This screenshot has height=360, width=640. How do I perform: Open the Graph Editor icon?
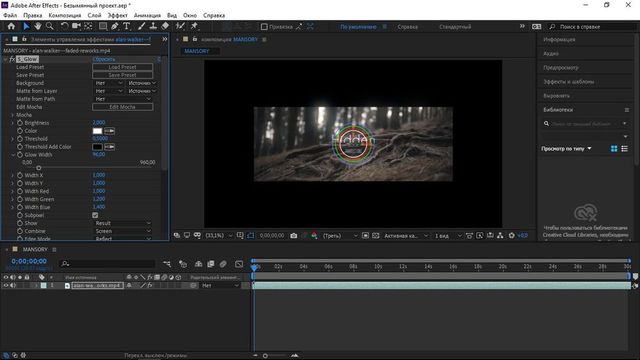coord(239,264)
